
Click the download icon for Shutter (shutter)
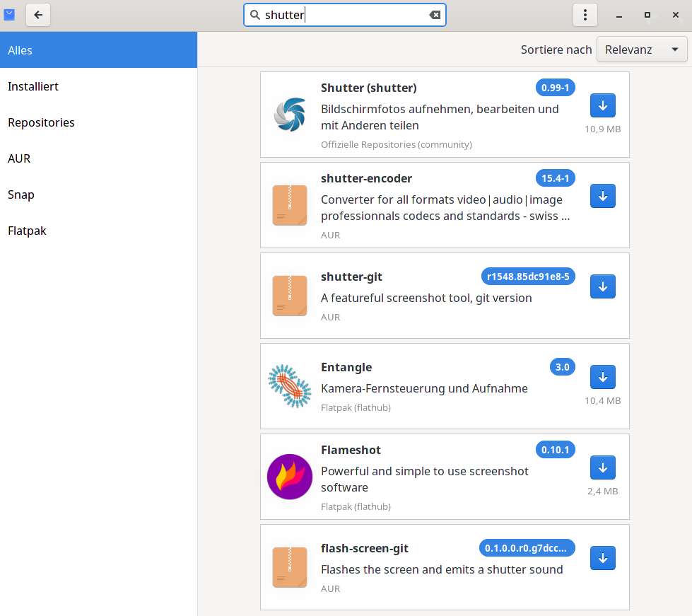click(602, 105)
